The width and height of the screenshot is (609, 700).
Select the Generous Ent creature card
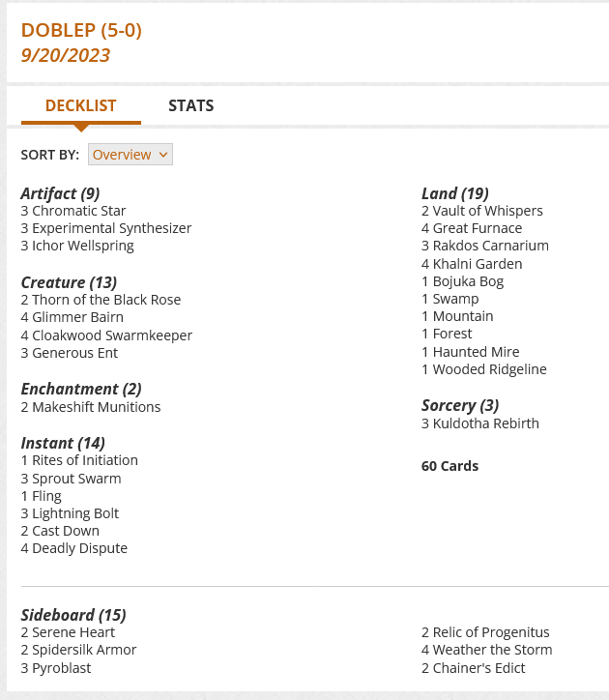pyautogui.click(x=74, y=353)
